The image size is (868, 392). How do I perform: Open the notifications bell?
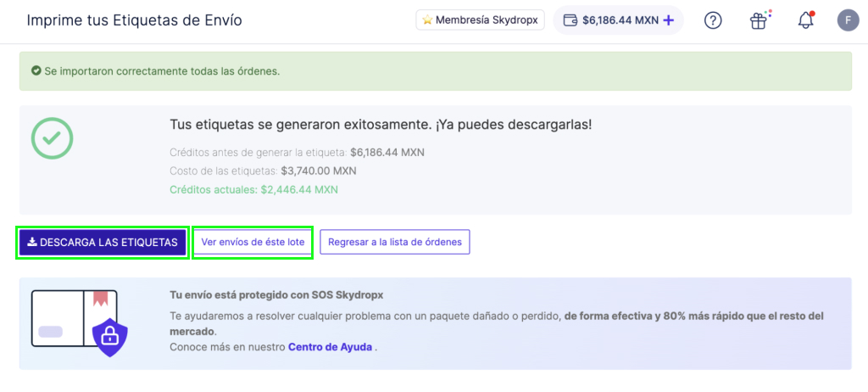[x=805, y=20]
